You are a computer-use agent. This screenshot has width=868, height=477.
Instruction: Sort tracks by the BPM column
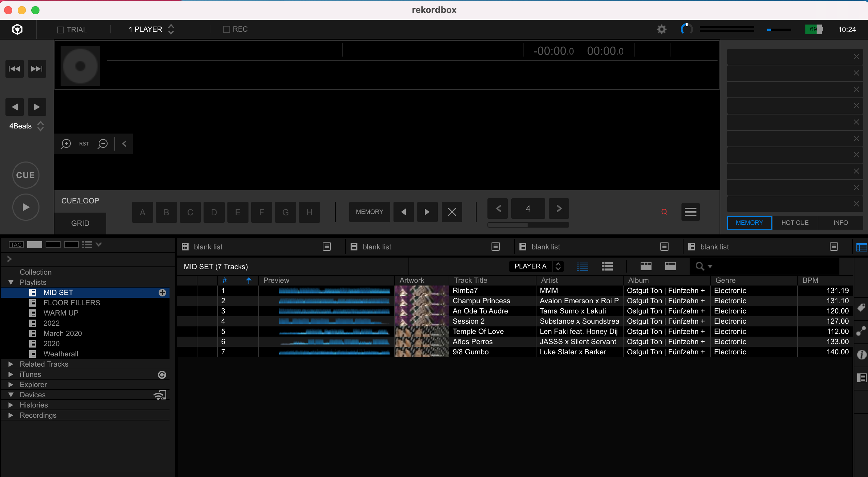tap(824, 280)
